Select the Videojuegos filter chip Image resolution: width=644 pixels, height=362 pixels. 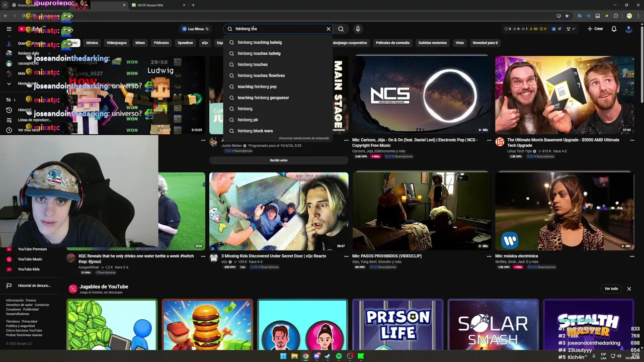pos(117,43)
